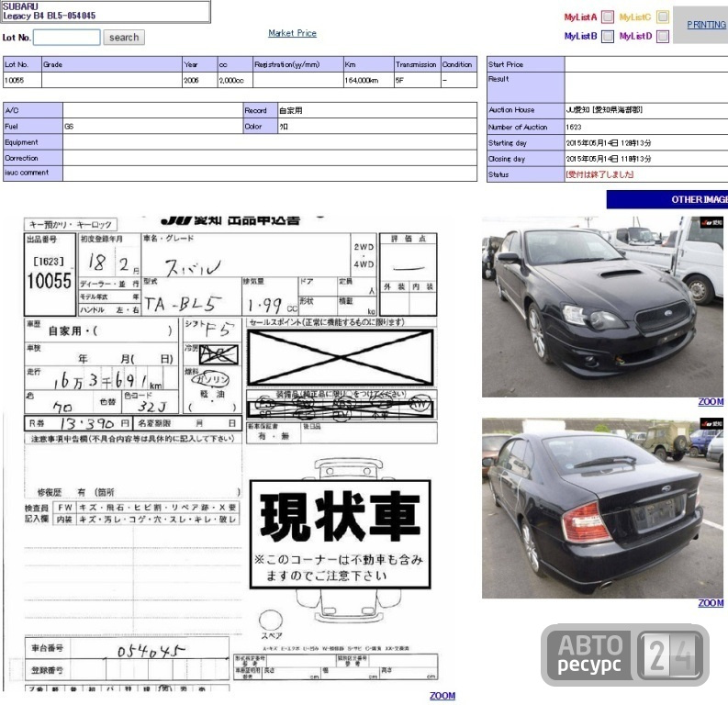
Task: Check the MyListA checkbox
Action: pos(608,17)
